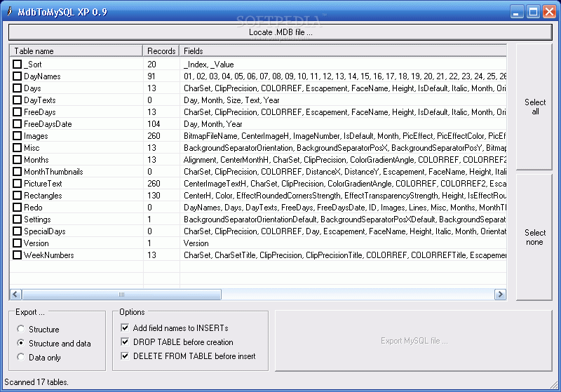This screenshot has width=561, height=392.
Task: Tick the Version table checkbox
Action: tap(17, 243)
